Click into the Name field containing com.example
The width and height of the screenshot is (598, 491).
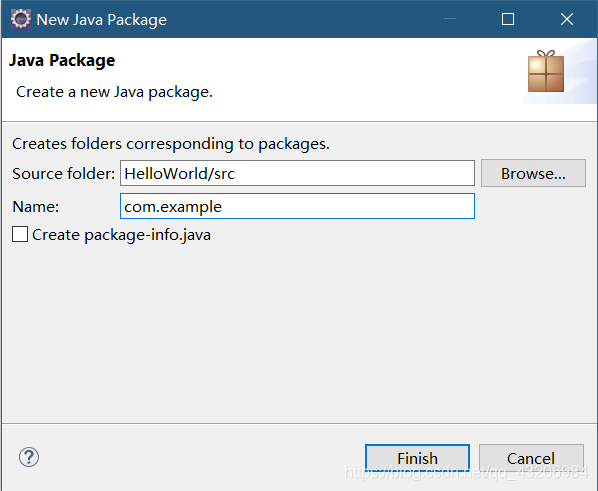pos(297,206)
